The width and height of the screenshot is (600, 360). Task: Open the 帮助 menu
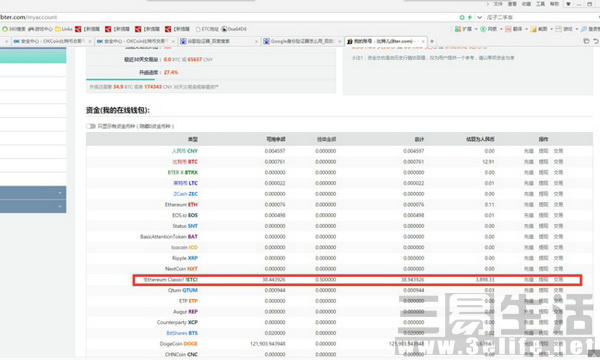click(x=554, y=4)
